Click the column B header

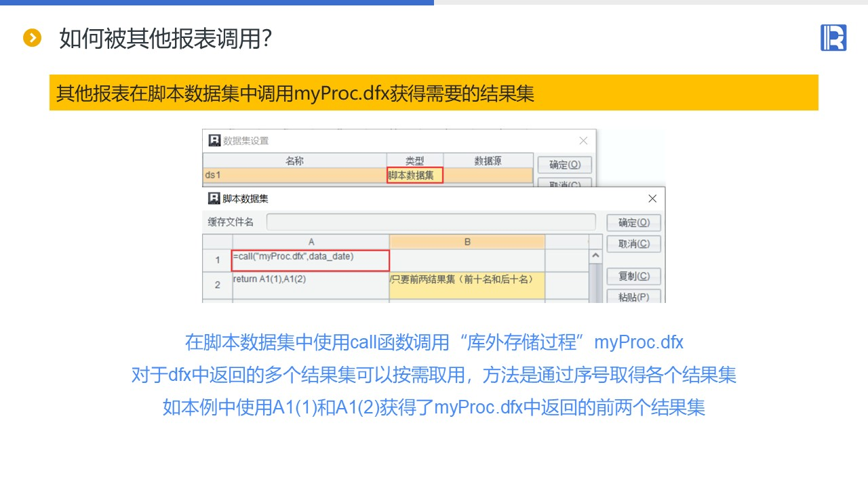[x=467, y=242]
